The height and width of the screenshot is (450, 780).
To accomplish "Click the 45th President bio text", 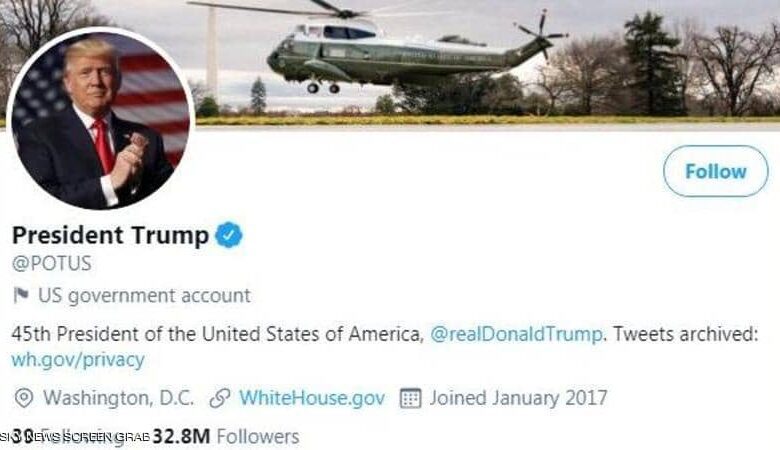I will 217,334.
